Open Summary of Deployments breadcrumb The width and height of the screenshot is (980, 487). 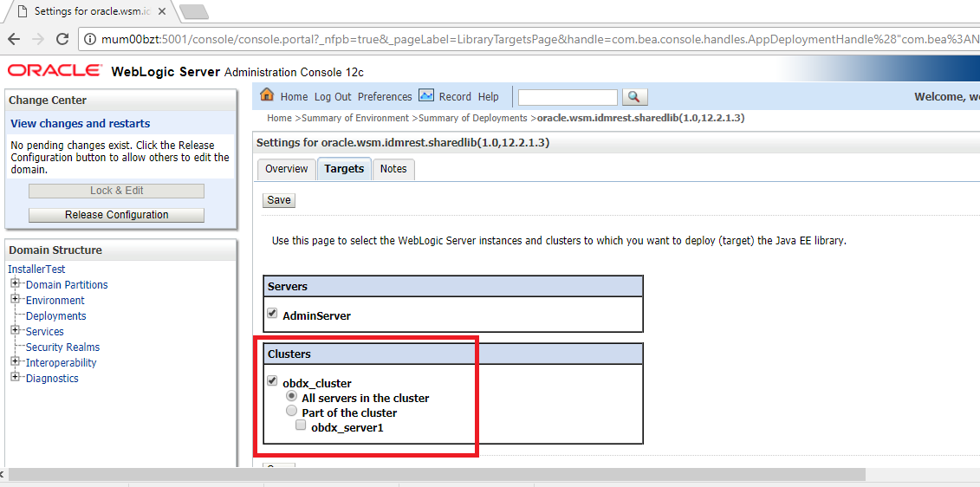tap(473, 118)
